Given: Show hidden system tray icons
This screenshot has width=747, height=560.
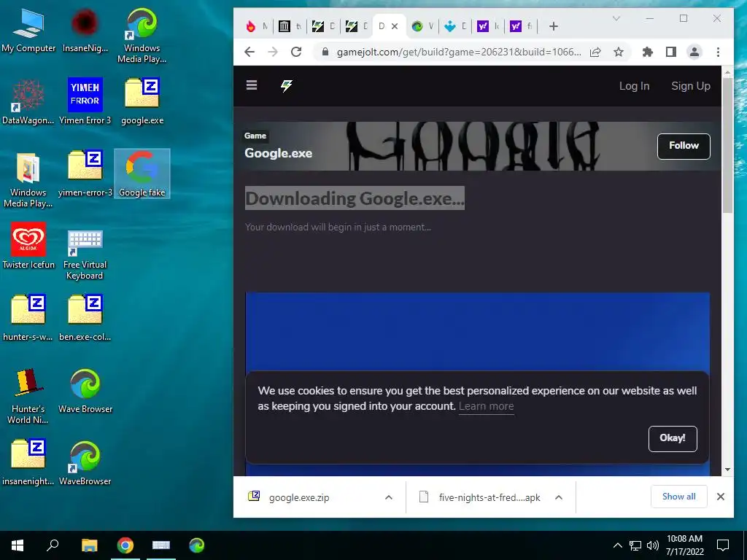Looking at the screenshot, I should point(617,545).
